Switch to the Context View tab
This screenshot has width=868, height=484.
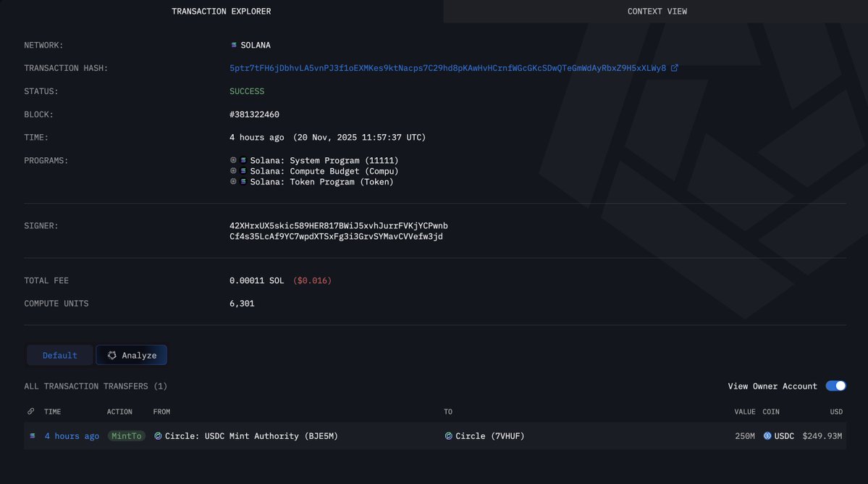pyautogui.click(x=656, y=11)
